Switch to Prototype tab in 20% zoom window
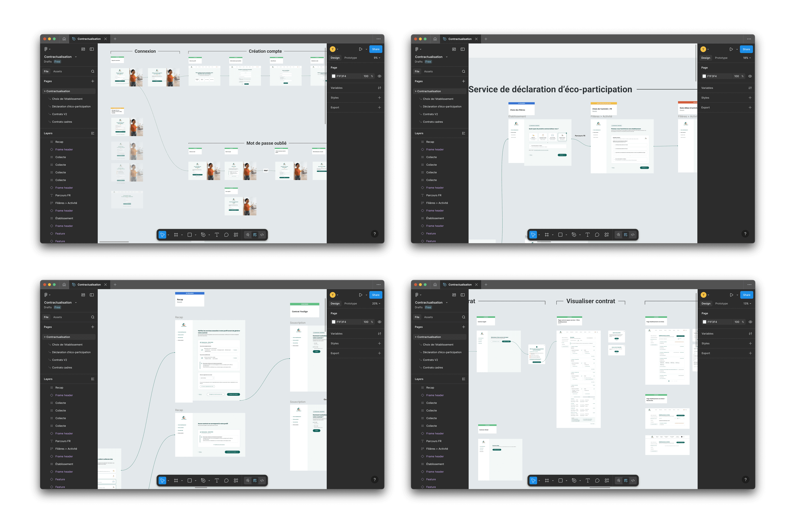This screenshot has width=795, height=532. coord(350,304)
